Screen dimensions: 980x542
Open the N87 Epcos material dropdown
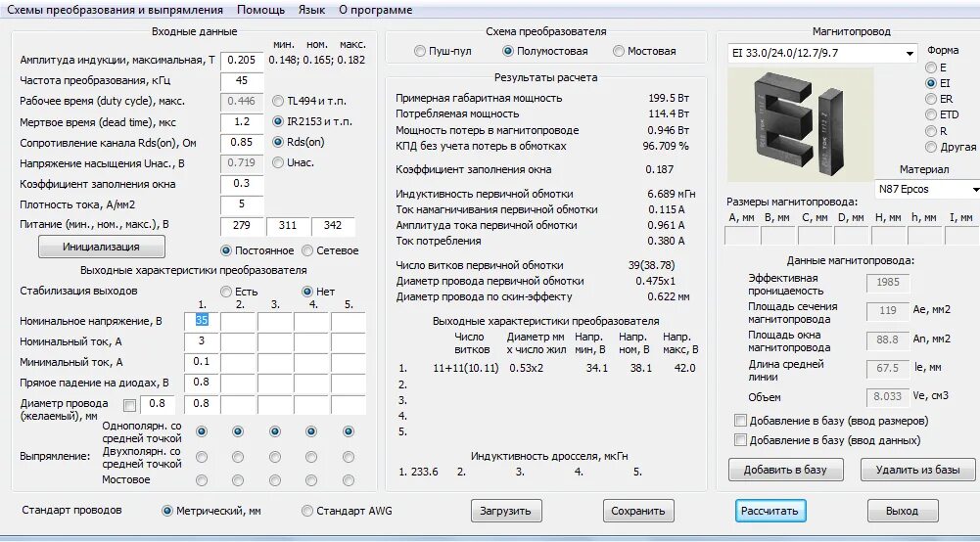[927, 189]
